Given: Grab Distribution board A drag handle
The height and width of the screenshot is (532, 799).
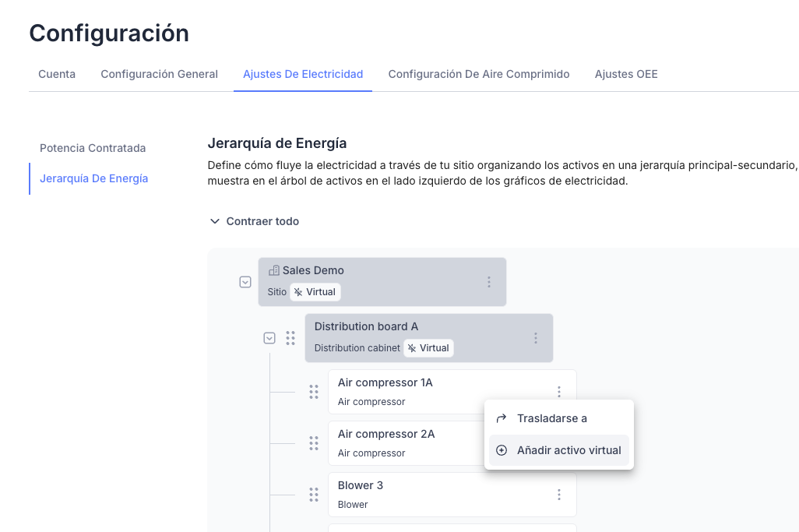Looking at the screenshot, I should coord(290,338).
